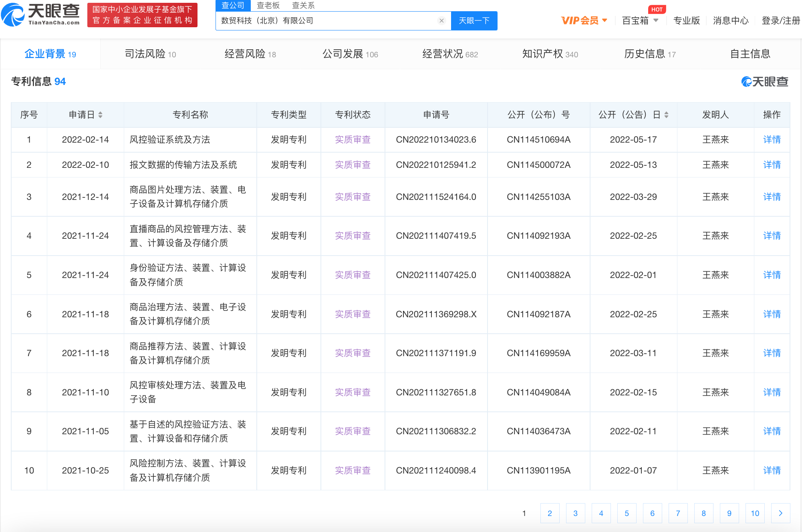Click the 天眼一下 search button
This screenshot has width=802, height=532.
474,21
